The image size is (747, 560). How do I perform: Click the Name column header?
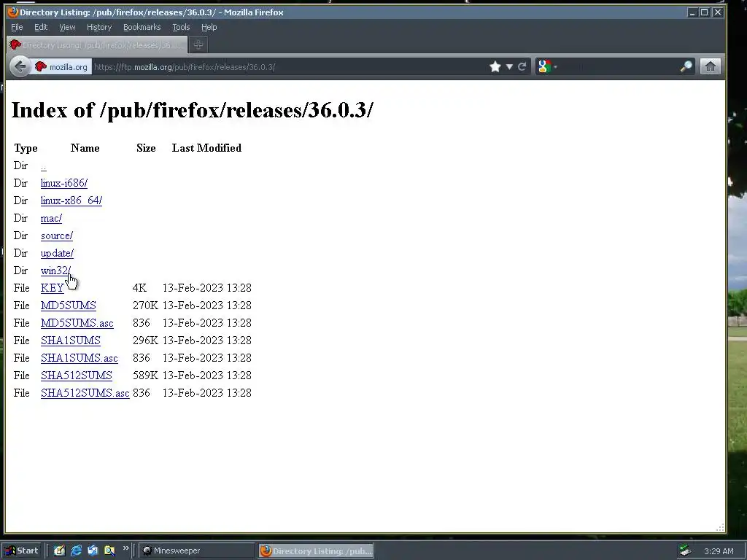(x=85, y=148)
